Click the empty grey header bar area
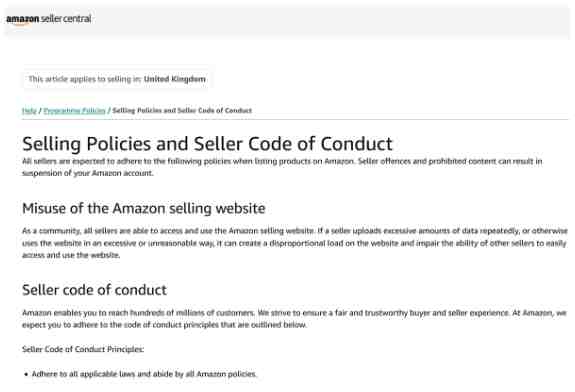The width and height of the screenshot is (575, 392). click(330, 21)
